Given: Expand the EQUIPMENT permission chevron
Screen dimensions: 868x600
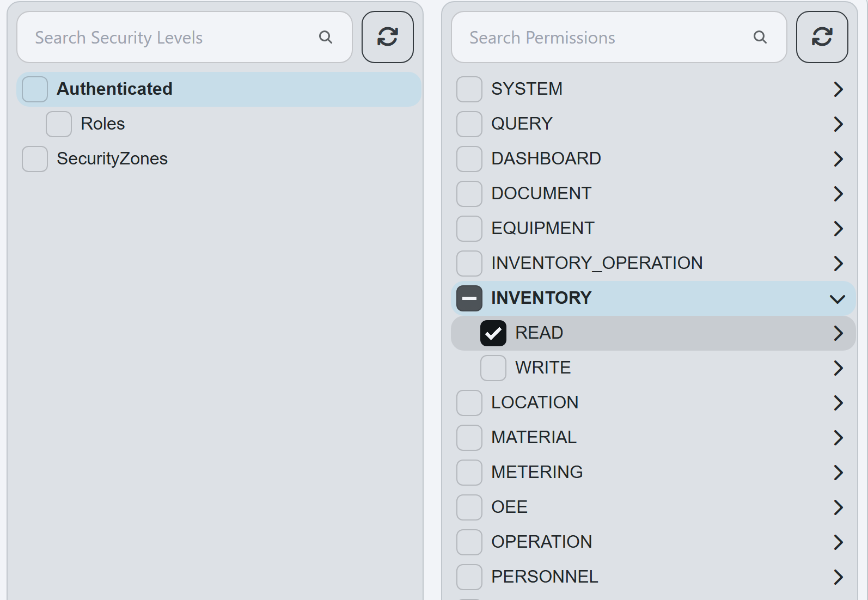Looking at the screenshot, I should [838, 229].
